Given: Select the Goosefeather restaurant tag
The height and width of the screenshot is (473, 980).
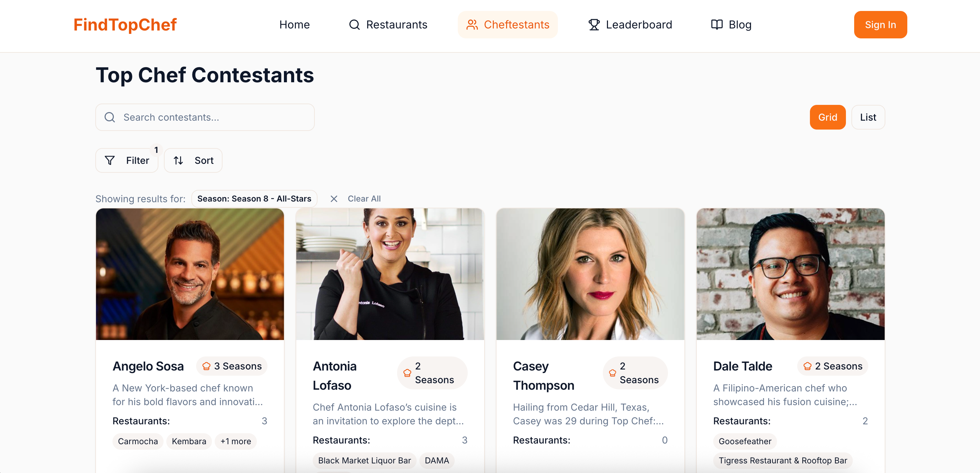Looking at the screenshot, I should pos(744,441).
